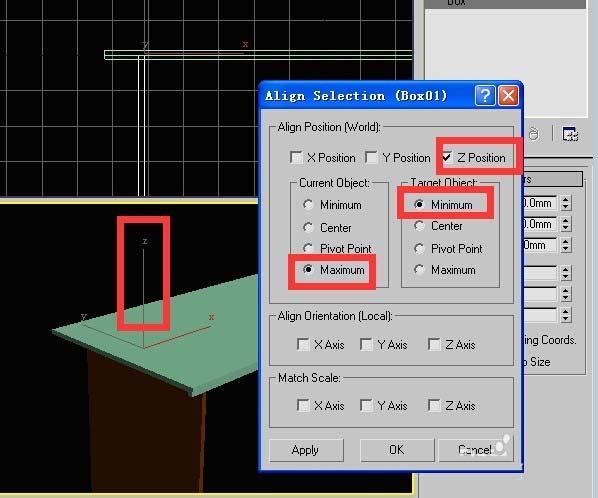Click the Apply button
598x498 pixels.
click(306, 450)
